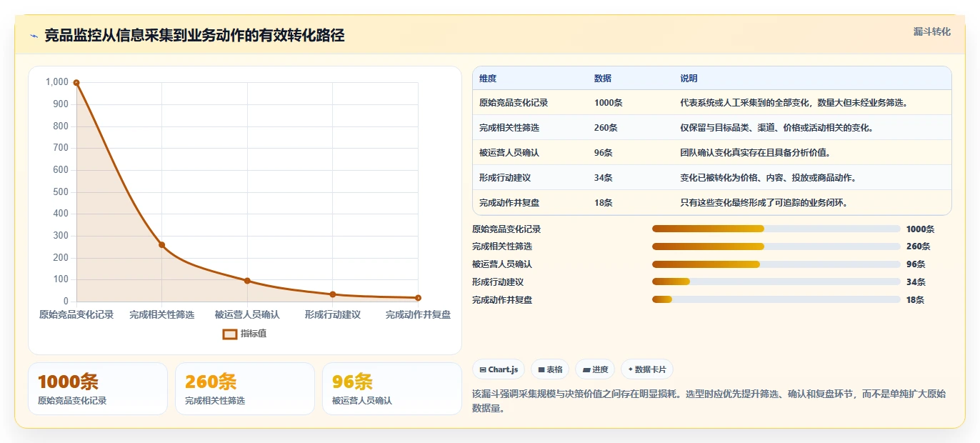Click the page title 竞品监控从信息采集到业务动作
This screenshot has width=980, height=443.
(x=194, y=36)
